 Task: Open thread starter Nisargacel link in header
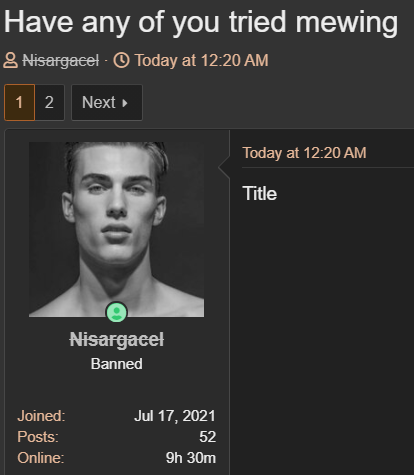coord(60,61)
